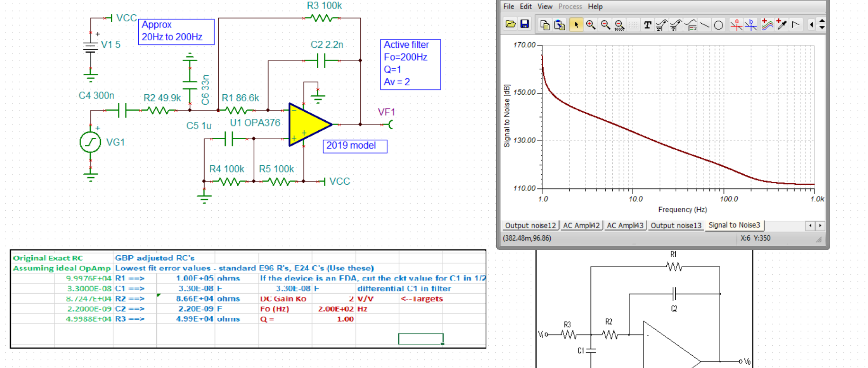Click the '1.00E+05' cell in table

point(186,278)
